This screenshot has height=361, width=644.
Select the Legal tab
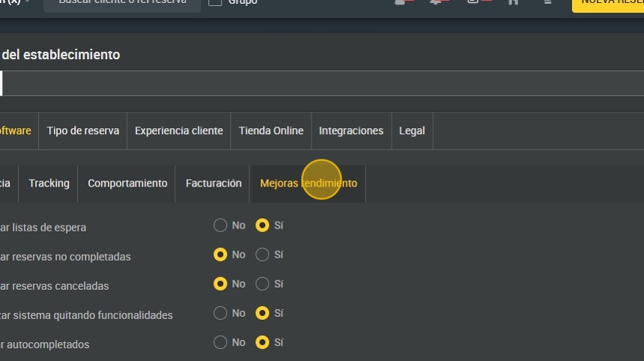pos(412,130)
